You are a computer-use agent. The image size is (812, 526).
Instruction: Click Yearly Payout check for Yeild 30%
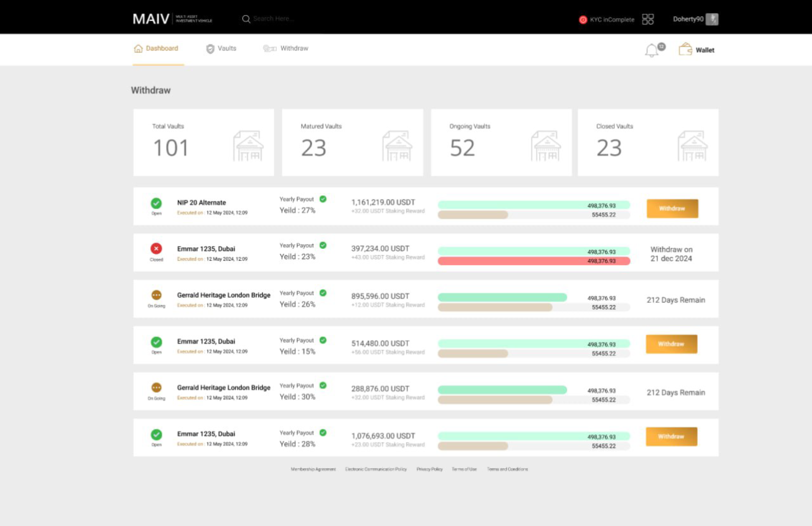[323, 386]
